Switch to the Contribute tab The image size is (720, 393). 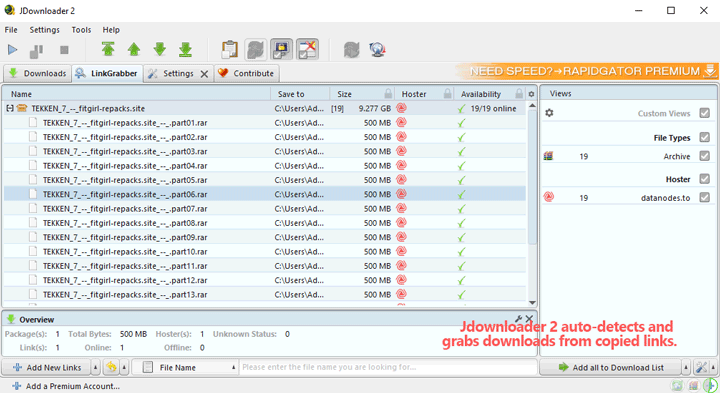click(246, 73)
